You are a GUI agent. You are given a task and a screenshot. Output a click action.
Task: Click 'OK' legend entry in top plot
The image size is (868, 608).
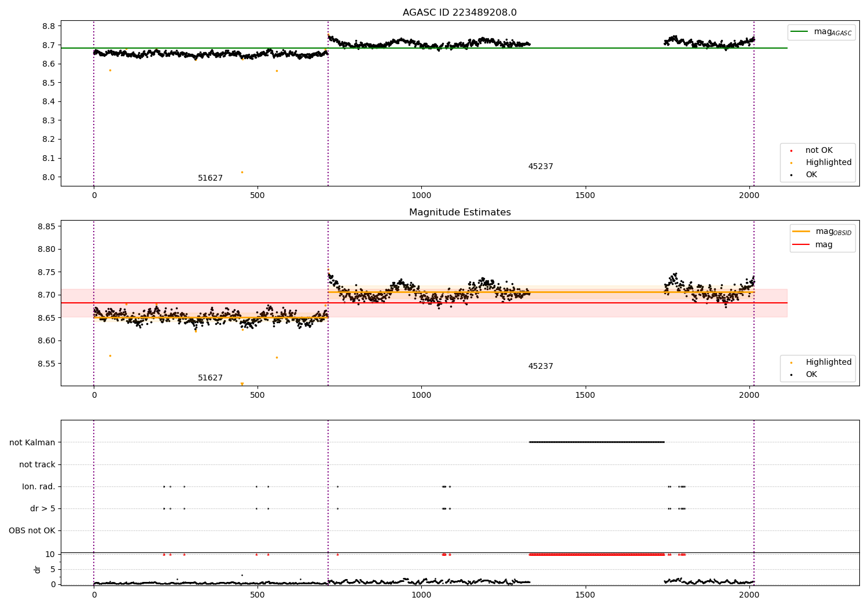(811, 175)
